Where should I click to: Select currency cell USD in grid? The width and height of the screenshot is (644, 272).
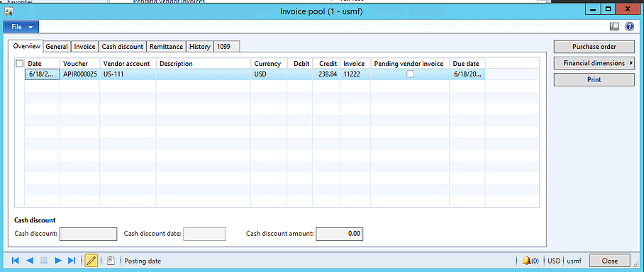269,74
